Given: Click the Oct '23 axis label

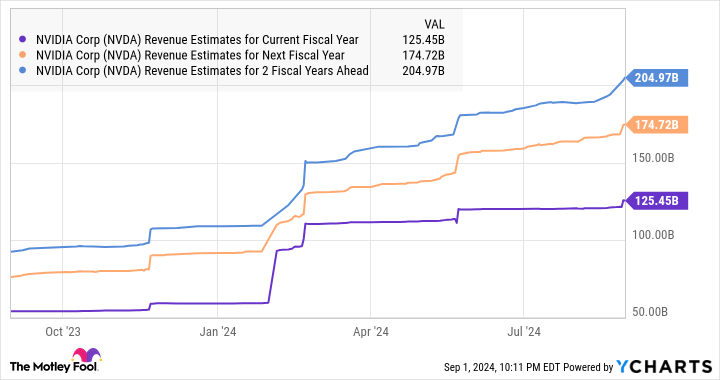Looking at the screenshot, I should point(62,332).
